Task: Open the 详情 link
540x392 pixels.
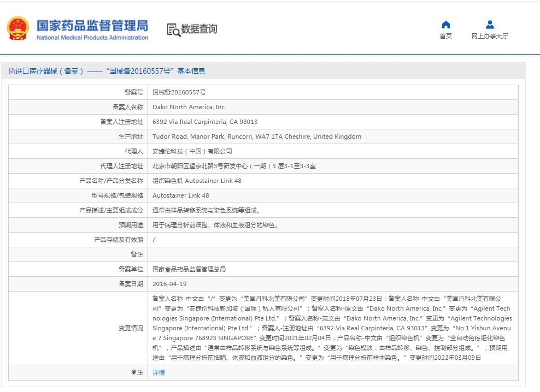Action: 159,373
